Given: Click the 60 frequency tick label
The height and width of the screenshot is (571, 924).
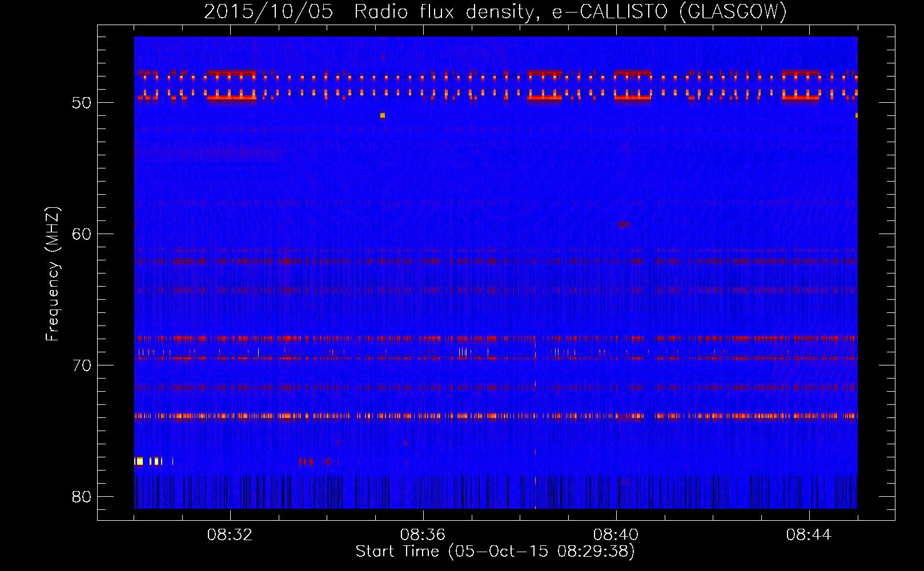Looking at the screenshot, I should [82, 234].
